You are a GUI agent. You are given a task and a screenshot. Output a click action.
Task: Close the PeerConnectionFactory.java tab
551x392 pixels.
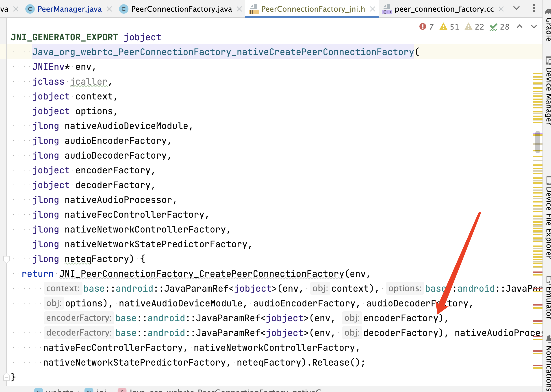(239, 9)
